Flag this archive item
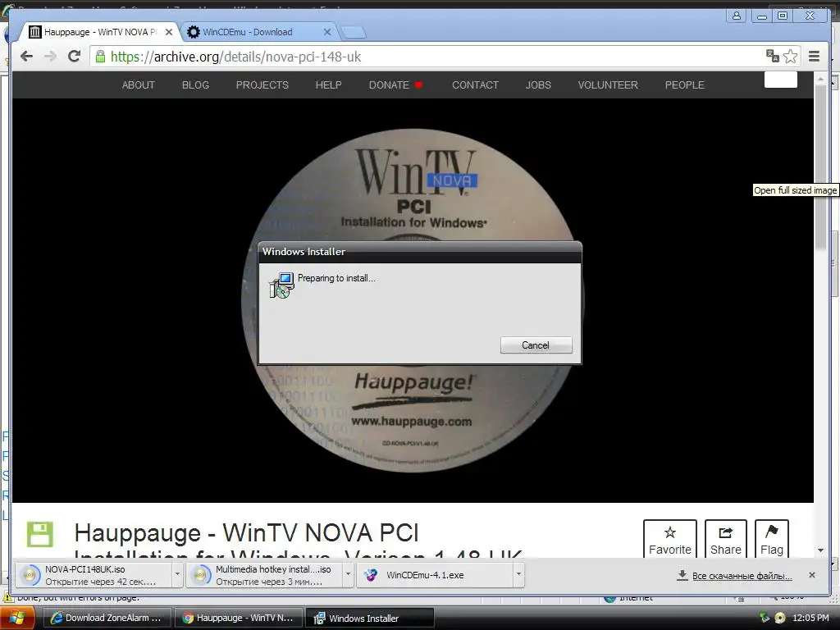This screenshot has width=840, height=630. click(x=771, y=540)
